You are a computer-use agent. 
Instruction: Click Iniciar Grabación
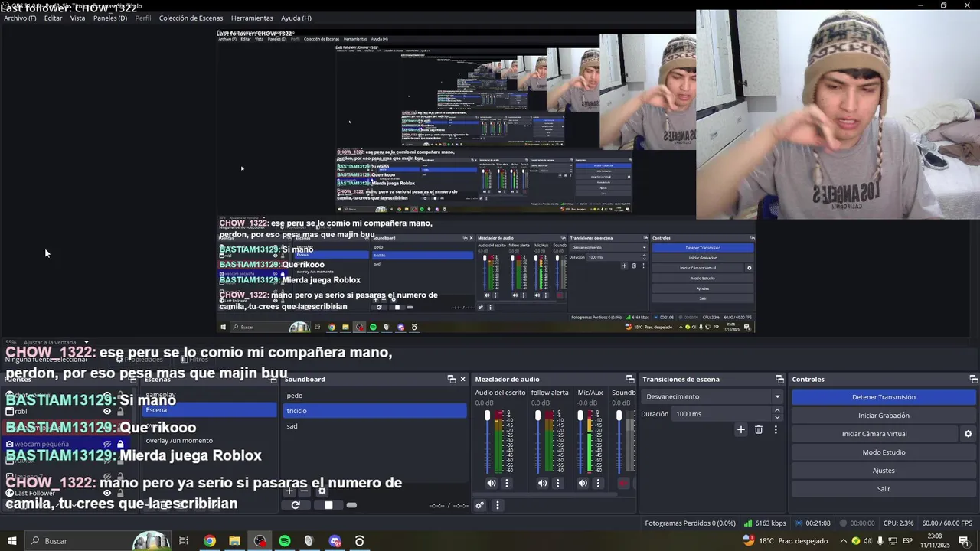(884, 416)
